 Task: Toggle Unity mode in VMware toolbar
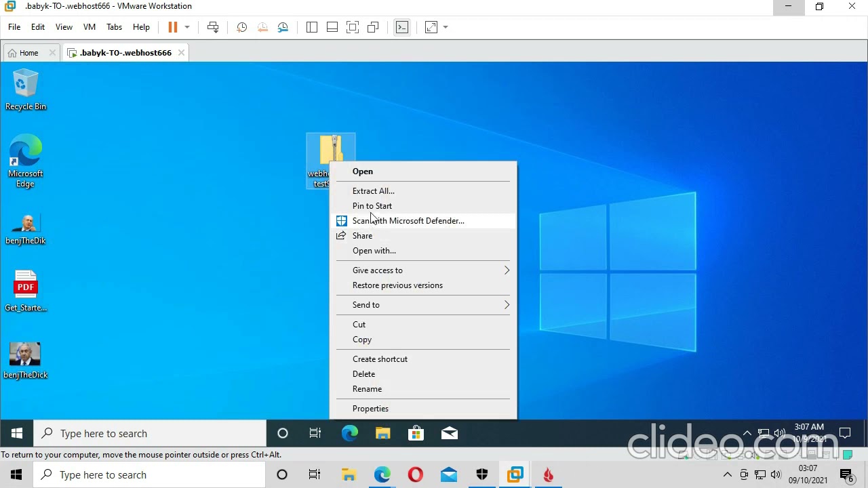pyautogui.click(x=373, y=27)
